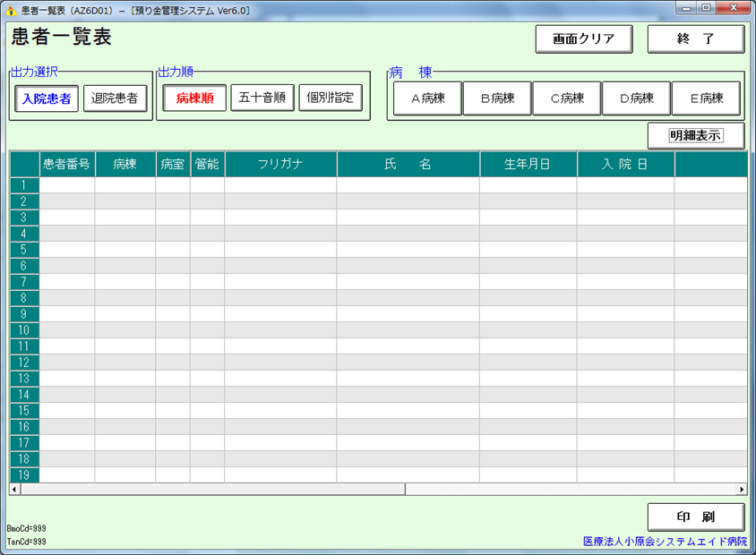756x555 pixels.
Task: Choose 病棟順 sort order
Action: point(194,98)
